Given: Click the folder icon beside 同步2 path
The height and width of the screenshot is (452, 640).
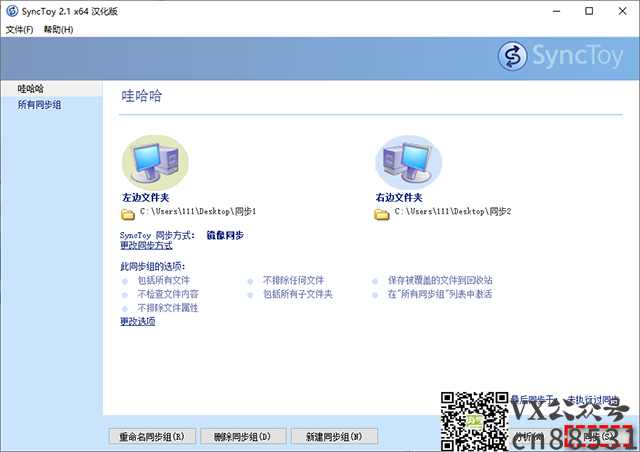Looking at the screenshot, I should (382, 214).
